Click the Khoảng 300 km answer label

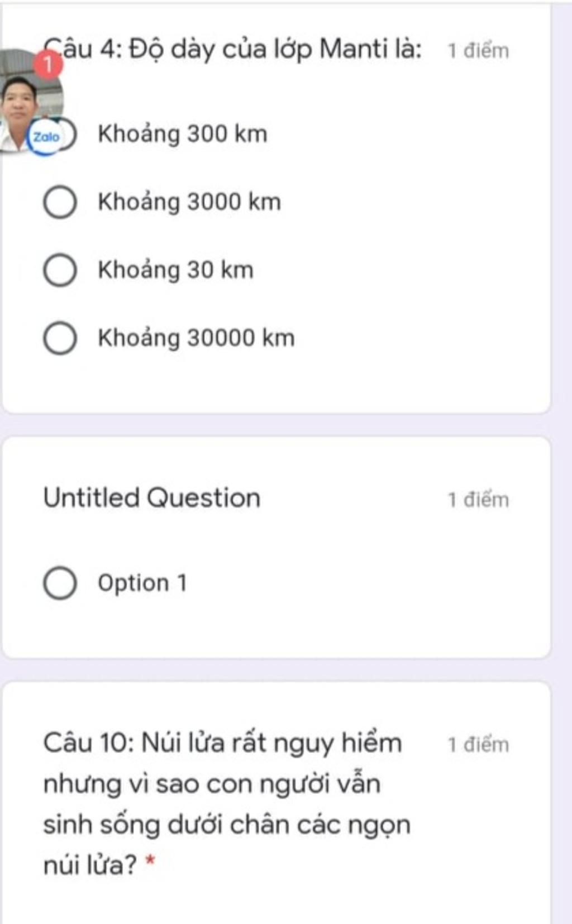point(183,135)
